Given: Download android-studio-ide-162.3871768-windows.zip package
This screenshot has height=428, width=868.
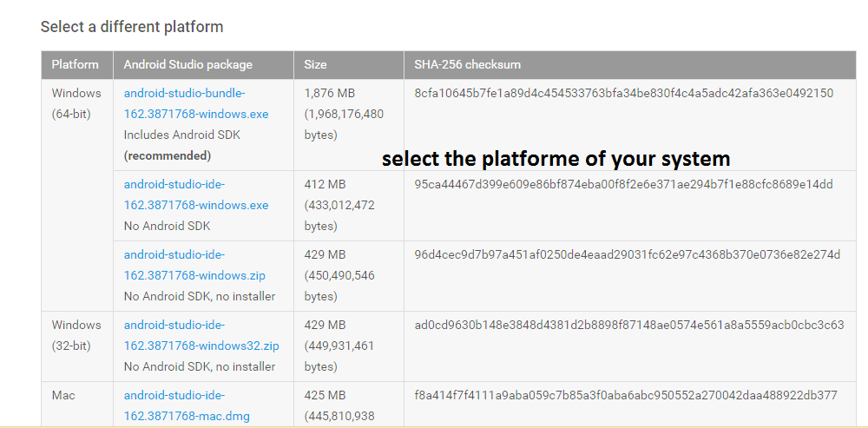Looking at the screenshot, I should 194,265.
